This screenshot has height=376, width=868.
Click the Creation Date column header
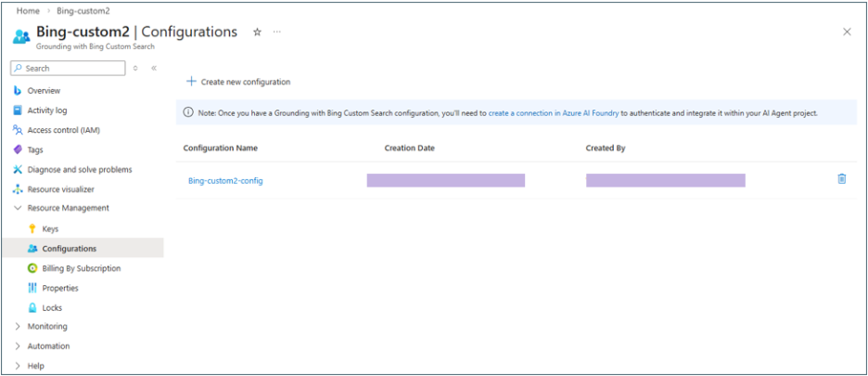(x=410, y=148)
